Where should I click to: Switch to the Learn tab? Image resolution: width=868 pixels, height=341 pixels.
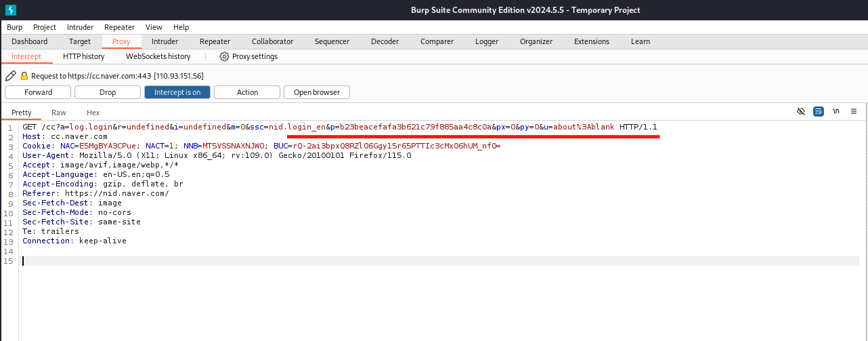point(641,41)
